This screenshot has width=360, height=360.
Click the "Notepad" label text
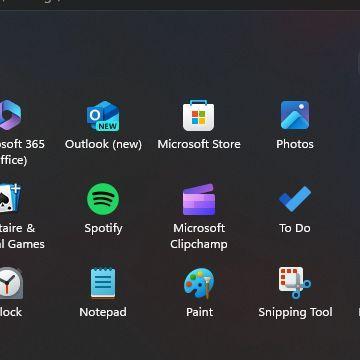103,312
